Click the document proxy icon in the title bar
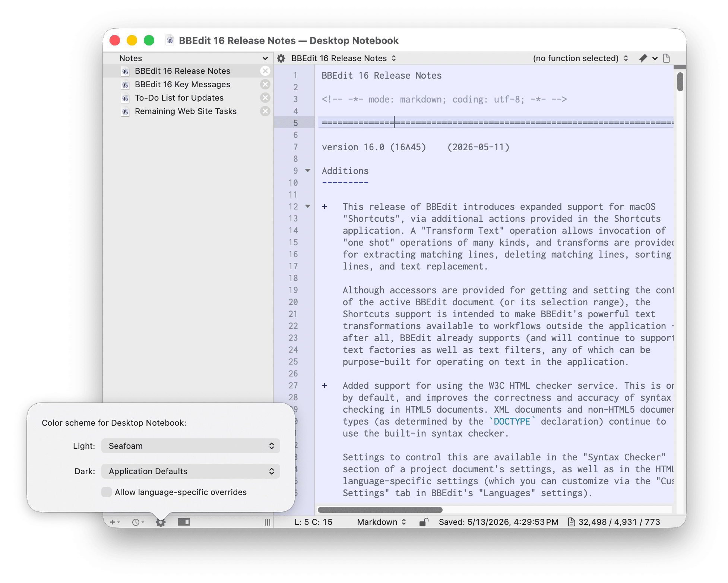 coord(170,40)
